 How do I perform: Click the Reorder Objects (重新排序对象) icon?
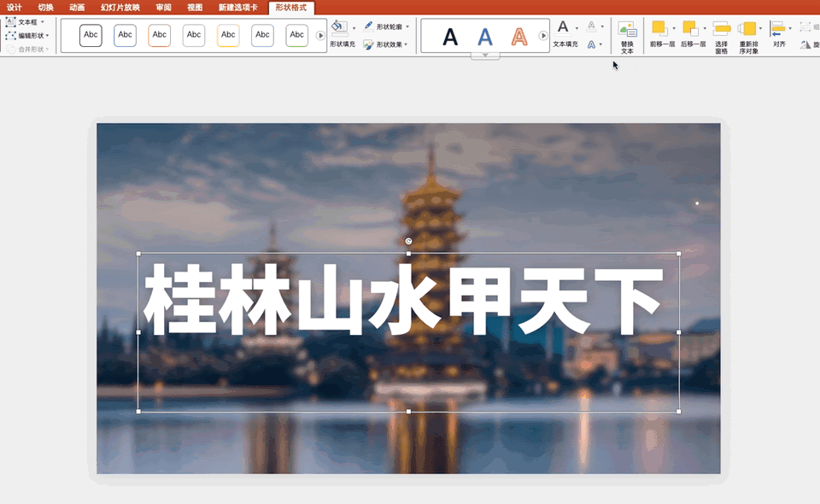click(x=748, y=30)
